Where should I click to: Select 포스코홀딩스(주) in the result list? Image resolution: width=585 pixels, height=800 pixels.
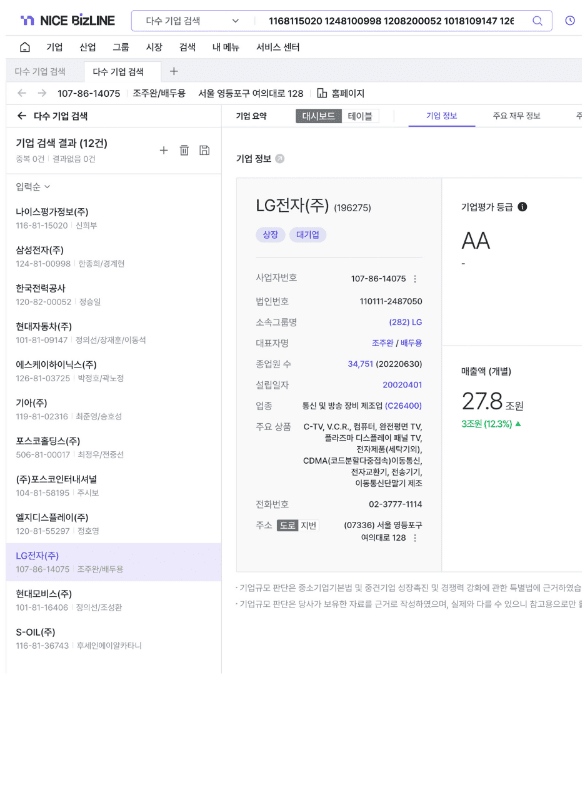point(113,447)
